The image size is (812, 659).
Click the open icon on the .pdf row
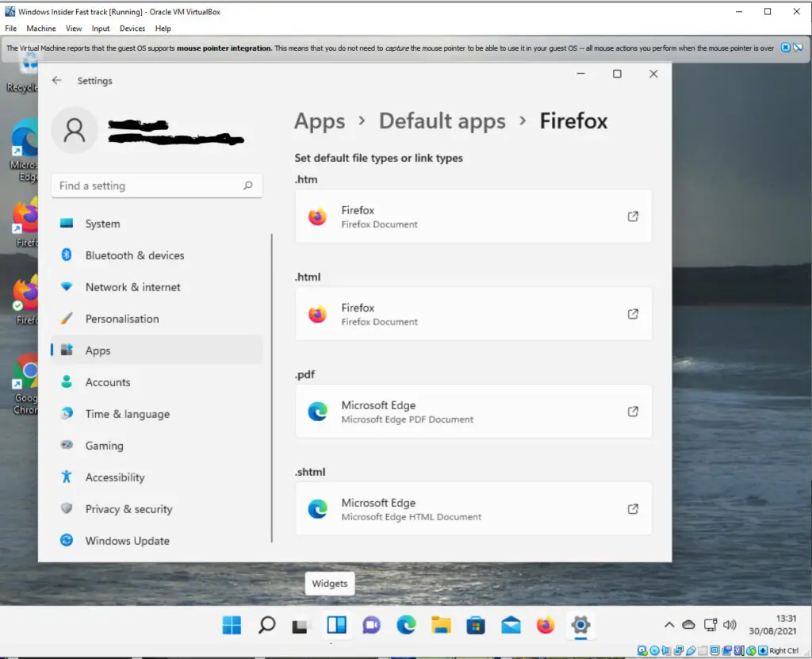(x=633, y=412)
